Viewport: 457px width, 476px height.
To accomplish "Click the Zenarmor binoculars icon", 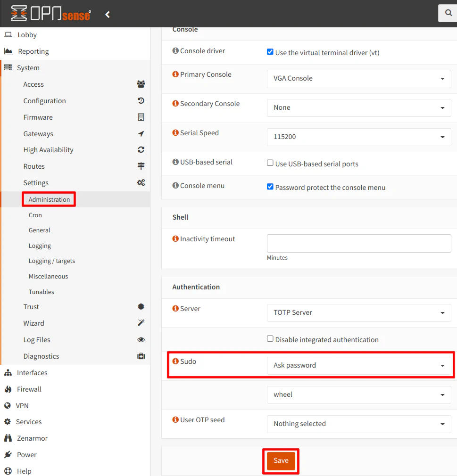I will [x=8, y=438].
